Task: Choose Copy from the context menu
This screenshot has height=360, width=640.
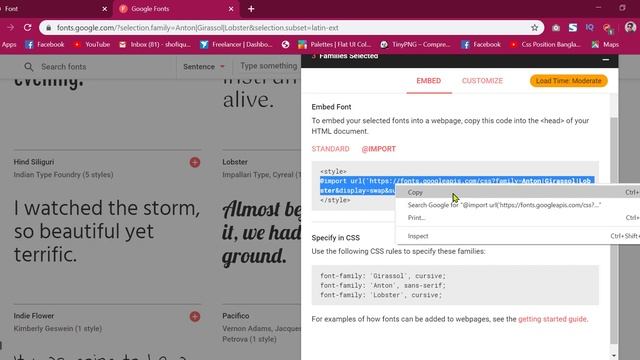Action: [x=518, y=192]
